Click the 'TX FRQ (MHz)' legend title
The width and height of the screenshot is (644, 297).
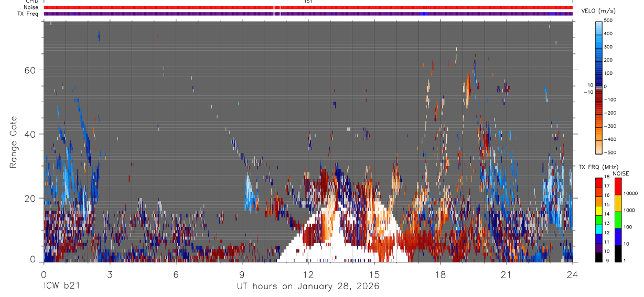point(598,167)
